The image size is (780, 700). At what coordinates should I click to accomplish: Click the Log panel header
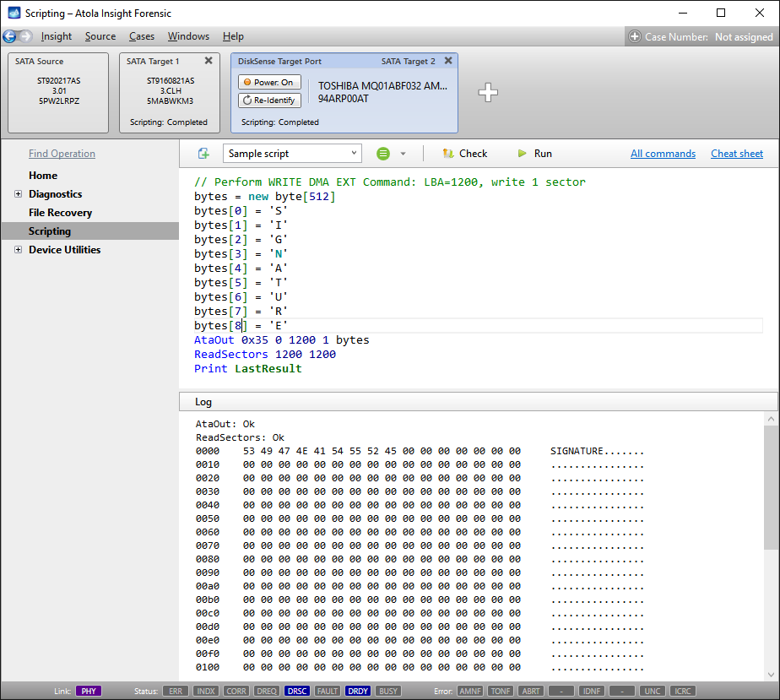coord(478,401)
